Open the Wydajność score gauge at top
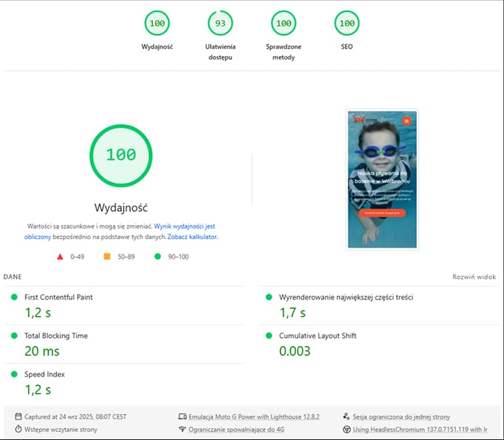The width and height of the screenshot is (504, 440). (157, 24)
